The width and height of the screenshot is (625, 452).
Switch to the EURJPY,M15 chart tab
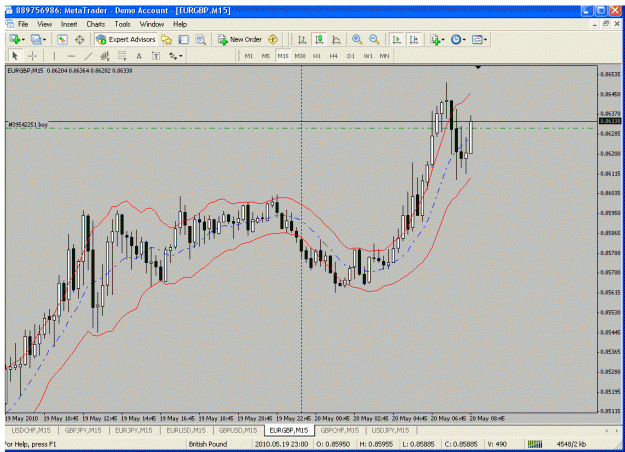pos(134,430)
